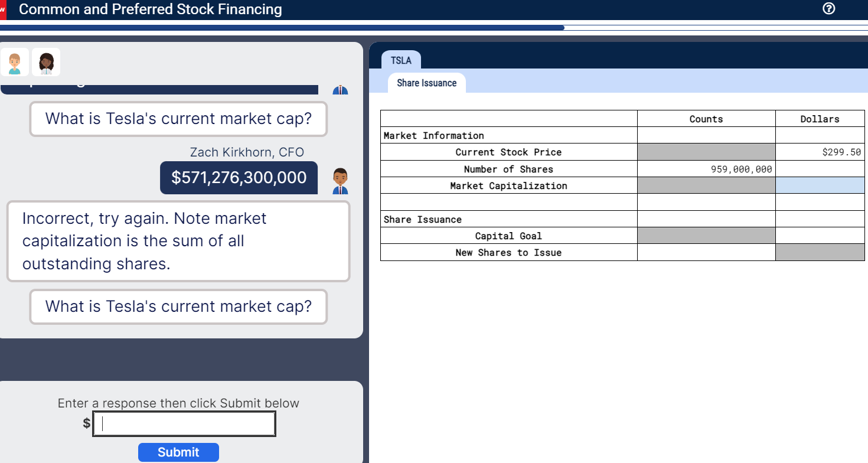Focus the dollar response input field
The height and width of the screenshot is (463, 868).
[x=184, y=423]
